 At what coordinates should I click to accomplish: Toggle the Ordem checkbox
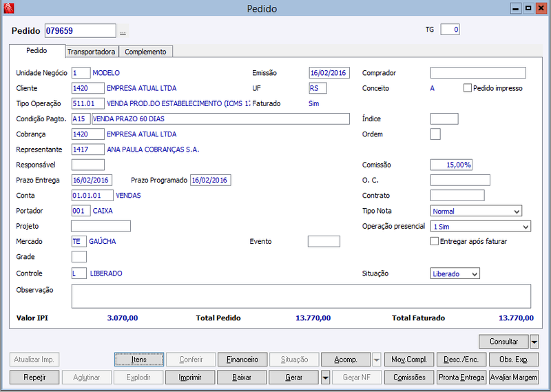[435, 134]
